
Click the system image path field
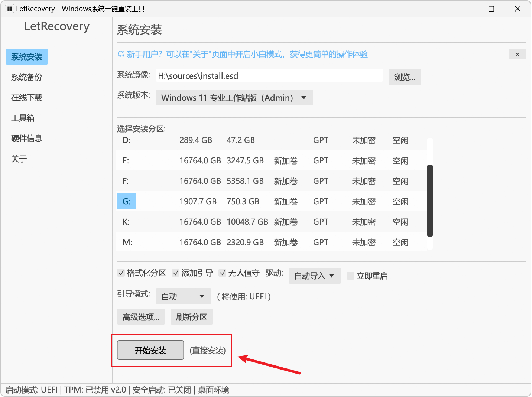point(269,76)
